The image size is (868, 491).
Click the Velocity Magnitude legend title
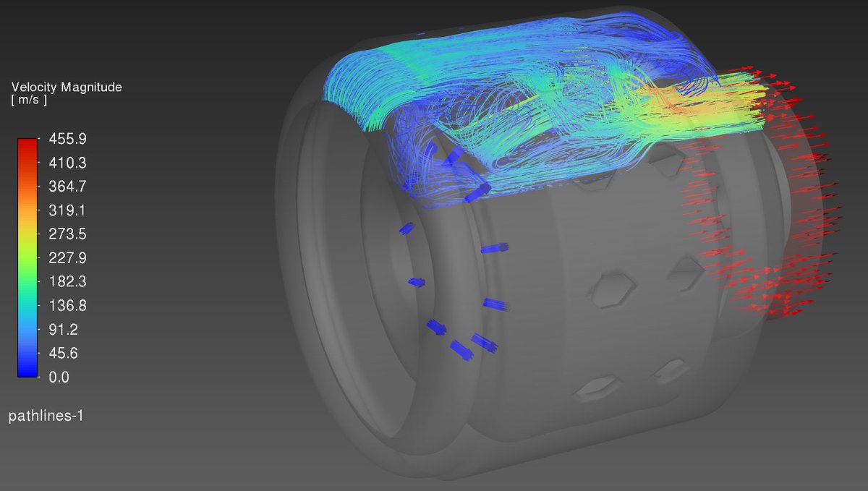click(x=65, y=87)
